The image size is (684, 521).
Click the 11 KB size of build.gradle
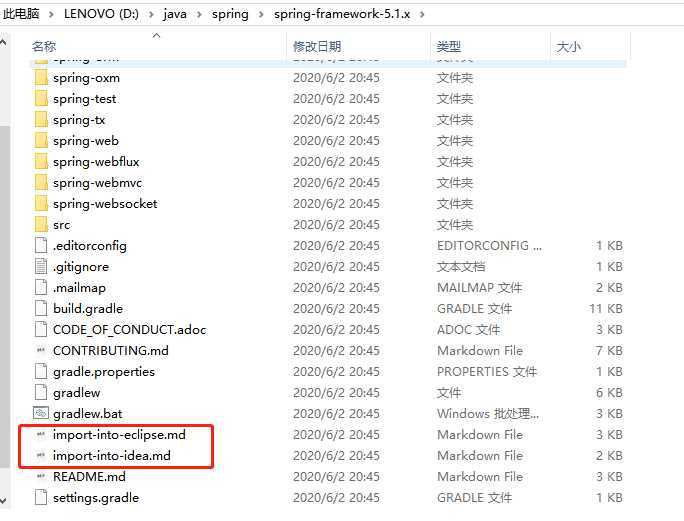coord(605,308)
